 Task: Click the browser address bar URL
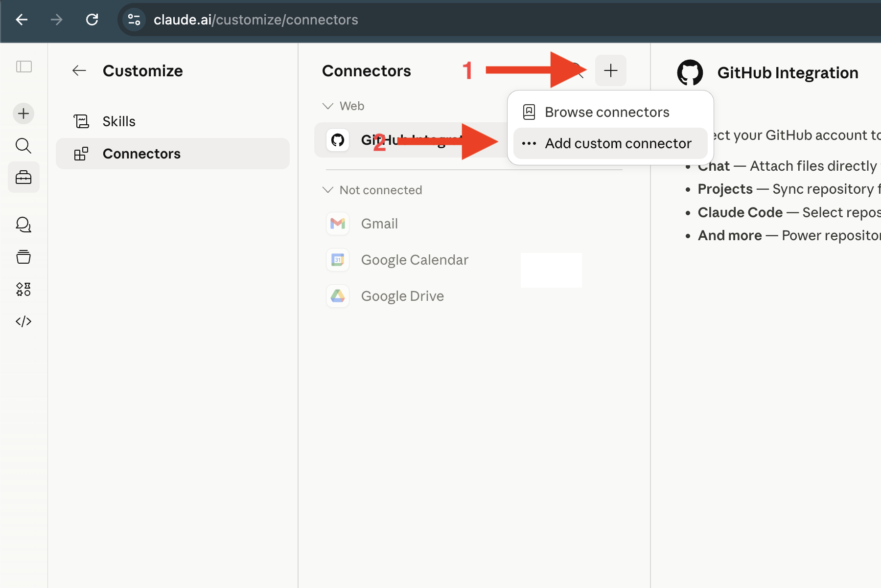[x=255, y=20]
